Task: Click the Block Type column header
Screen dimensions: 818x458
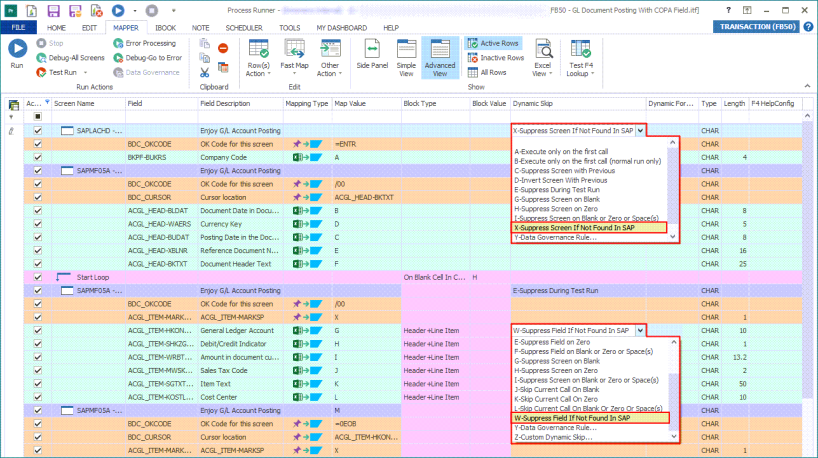Action: (435, 104)
